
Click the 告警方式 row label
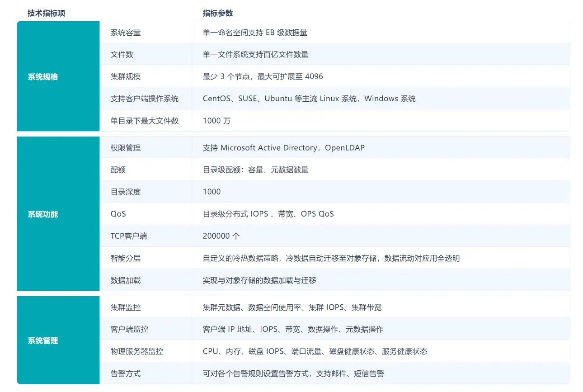click(x=126, y=373)
